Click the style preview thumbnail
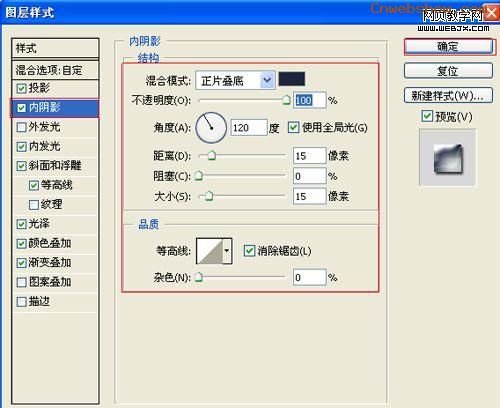Image resolution: width=500 pixels, height=408 pixels. click(447, 158)
